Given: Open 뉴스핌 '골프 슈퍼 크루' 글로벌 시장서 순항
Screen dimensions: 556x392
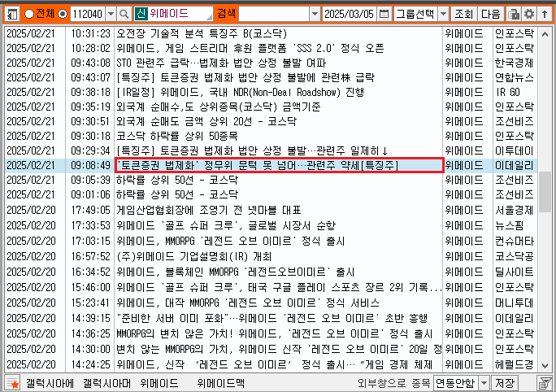Looking at the screenshot, I should (x=226, y=225).
